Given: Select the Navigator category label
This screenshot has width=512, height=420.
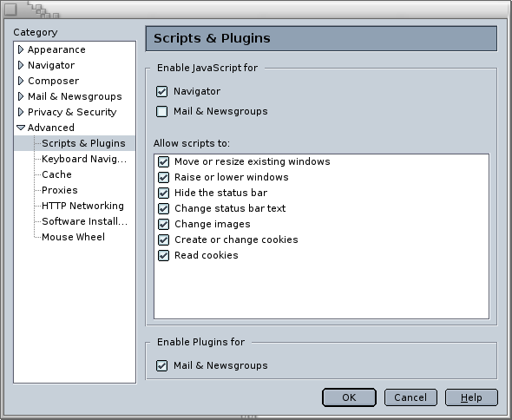Looking at the screenshot, I should (51, 65).
